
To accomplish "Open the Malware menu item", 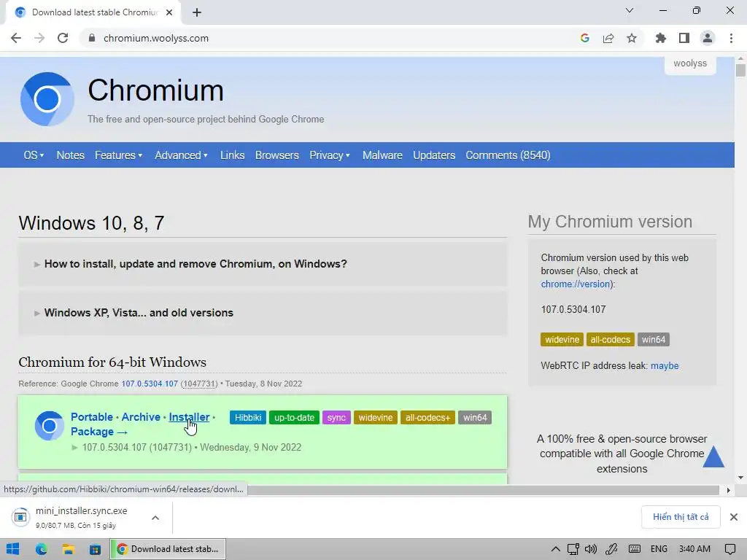I will pos(382,155).
